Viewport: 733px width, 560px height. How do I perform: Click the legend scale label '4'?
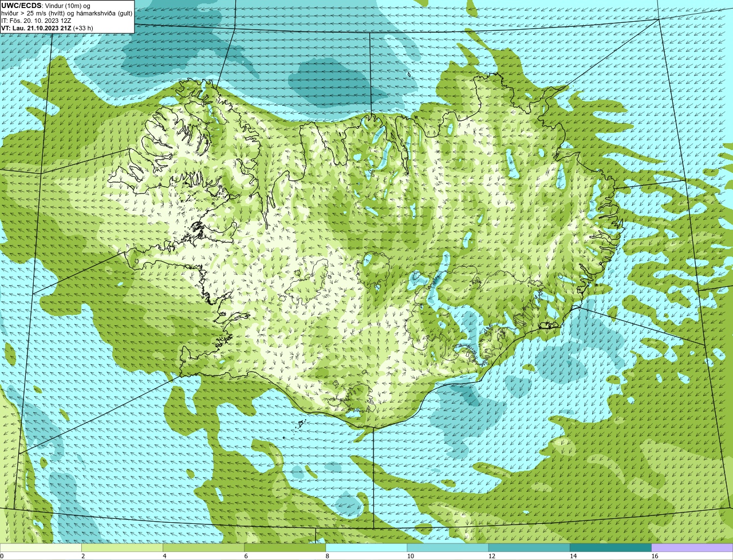(164, 556)
